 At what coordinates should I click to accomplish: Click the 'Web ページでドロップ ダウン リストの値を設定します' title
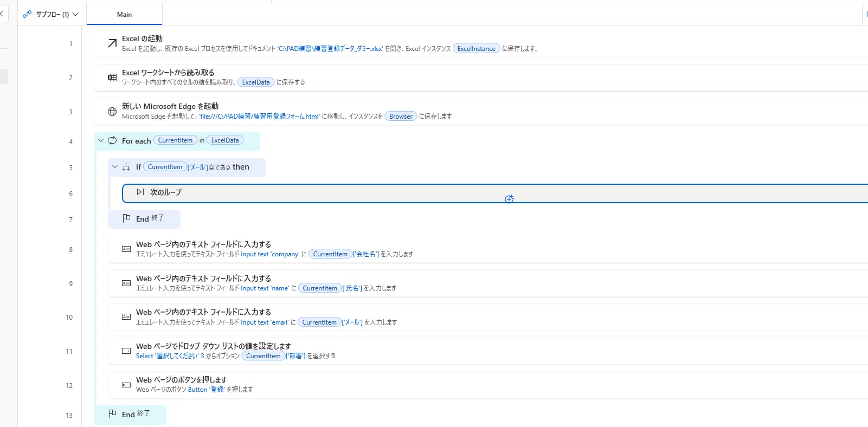pos(214,346)
